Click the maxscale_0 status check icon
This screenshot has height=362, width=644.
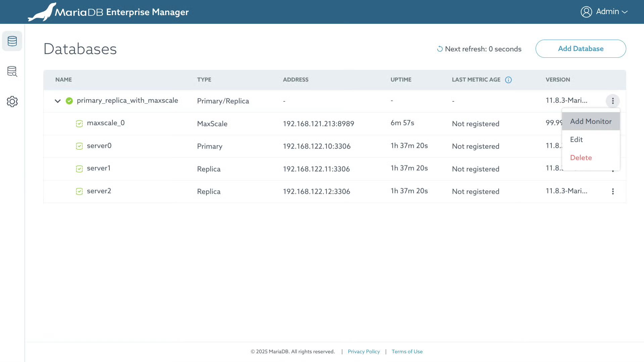tap(79, 124)
